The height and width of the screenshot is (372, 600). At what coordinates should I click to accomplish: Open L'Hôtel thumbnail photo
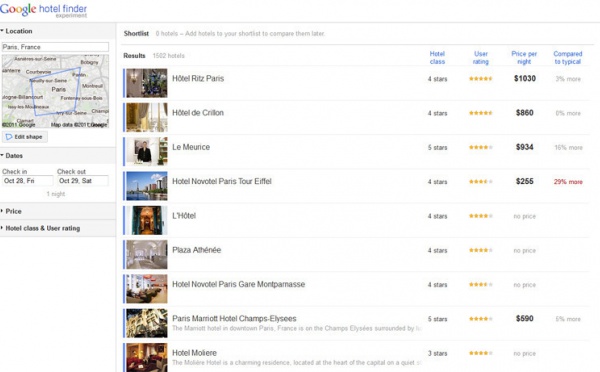[x=147, y=220]
